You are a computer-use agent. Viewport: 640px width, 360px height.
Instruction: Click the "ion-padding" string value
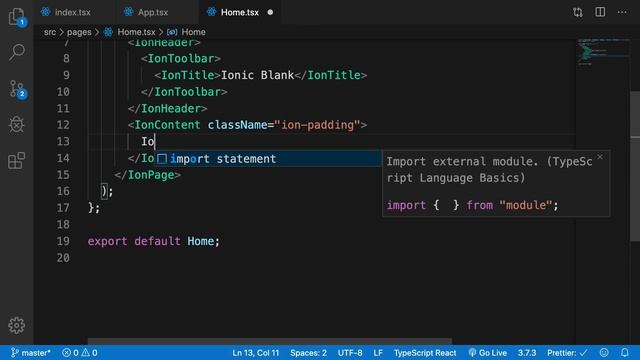click(317, 125)
